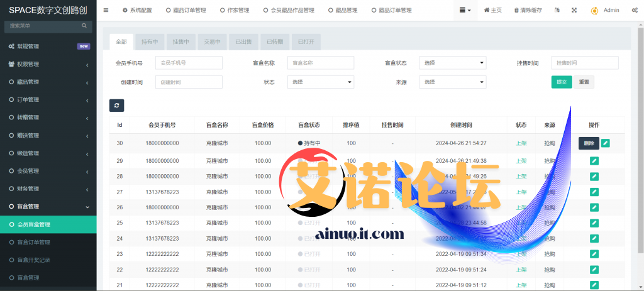Image resolution: width=644 pixels, height=291 pixels.
Task: Edit the record with Id 25
Action: pyautogui.click(x=594, y=223)
